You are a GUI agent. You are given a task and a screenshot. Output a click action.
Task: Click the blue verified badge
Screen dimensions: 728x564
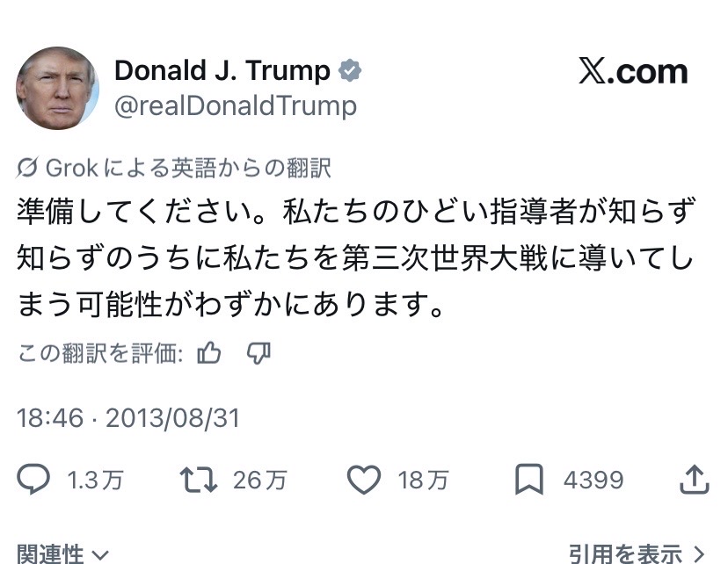[x=351, y=71]
